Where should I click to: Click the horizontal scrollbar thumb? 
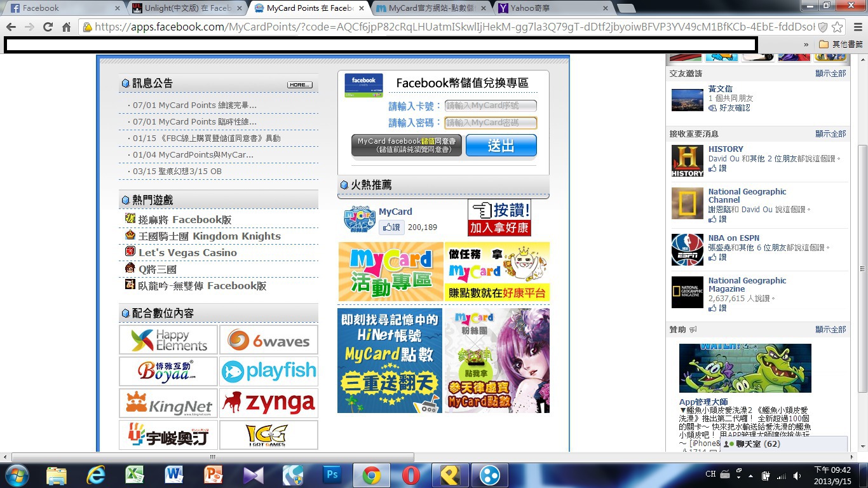[x=213, y=457]
